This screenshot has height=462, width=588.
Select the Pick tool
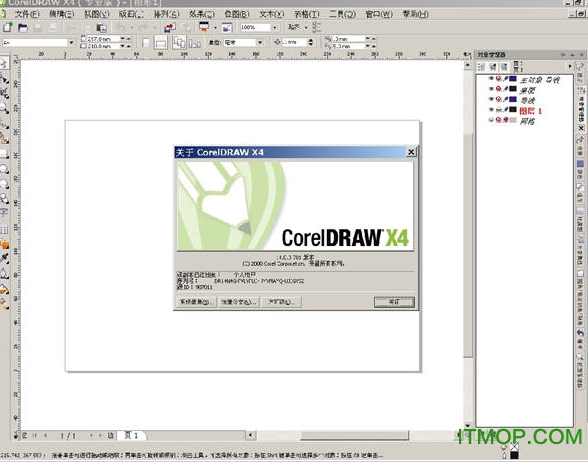pyautogui.click(x=4, y=63)
